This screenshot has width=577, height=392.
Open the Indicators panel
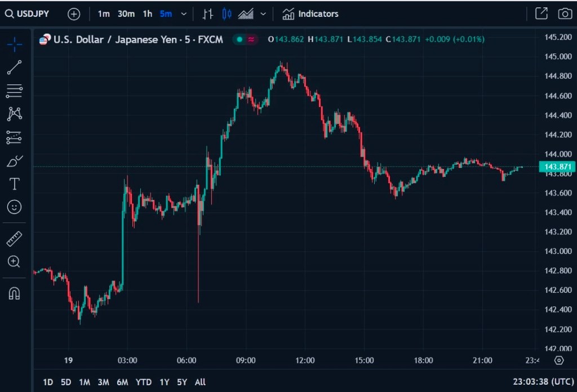pyautogui.click(x=310, y=14)
